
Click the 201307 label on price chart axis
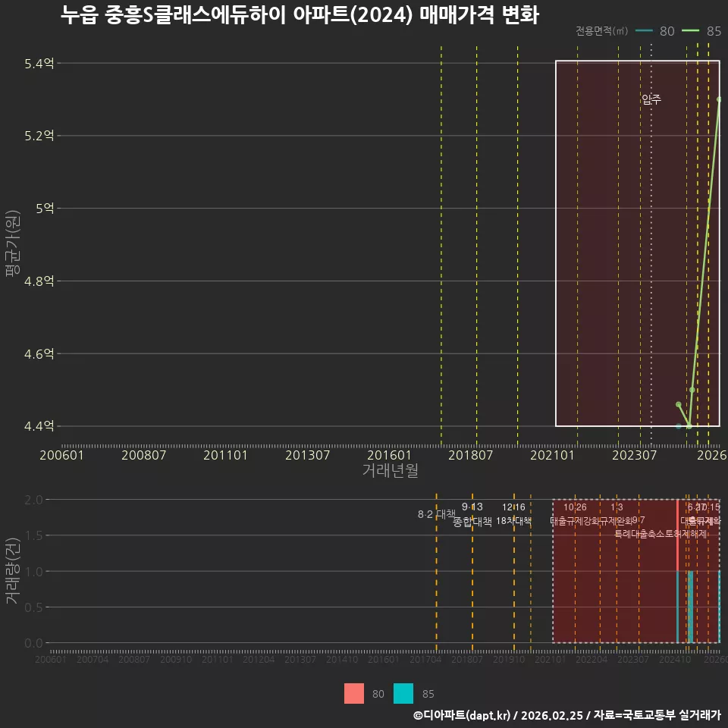tap(307, 455)
